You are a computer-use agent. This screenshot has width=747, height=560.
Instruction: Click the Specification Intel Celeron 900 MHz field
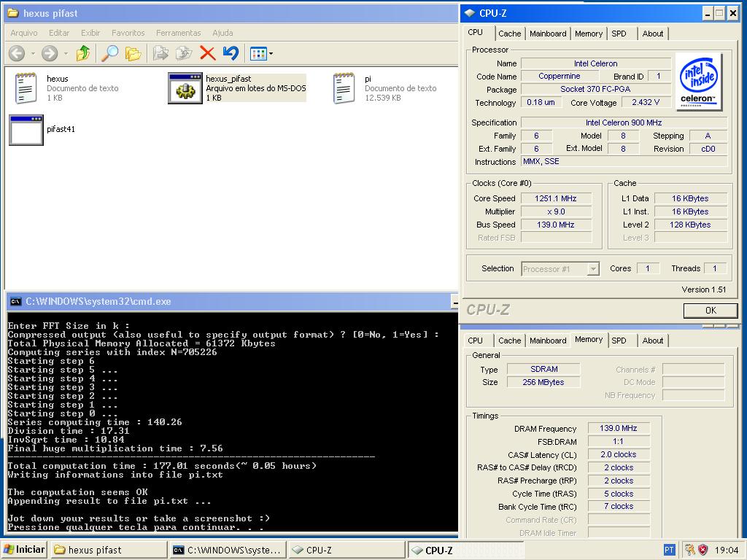click(x=624, y=122)
